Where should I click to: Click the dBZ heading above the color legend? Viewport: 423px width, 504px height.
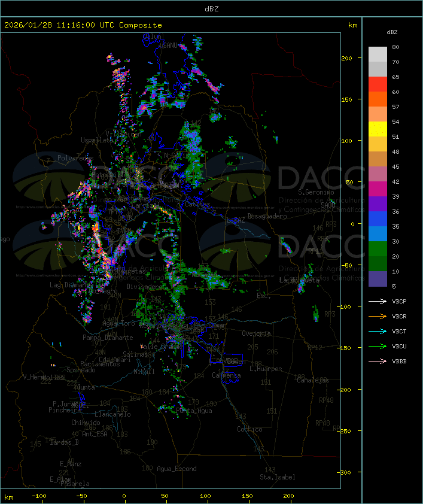(392, 32)
